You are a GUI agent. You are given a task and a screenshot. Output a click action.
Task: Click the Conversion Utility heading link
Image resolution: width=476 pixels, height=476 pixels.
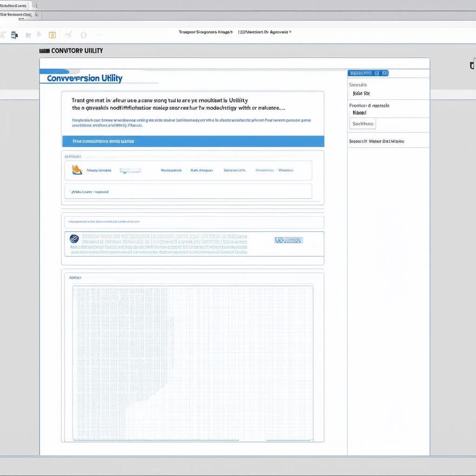coord(85,78)
